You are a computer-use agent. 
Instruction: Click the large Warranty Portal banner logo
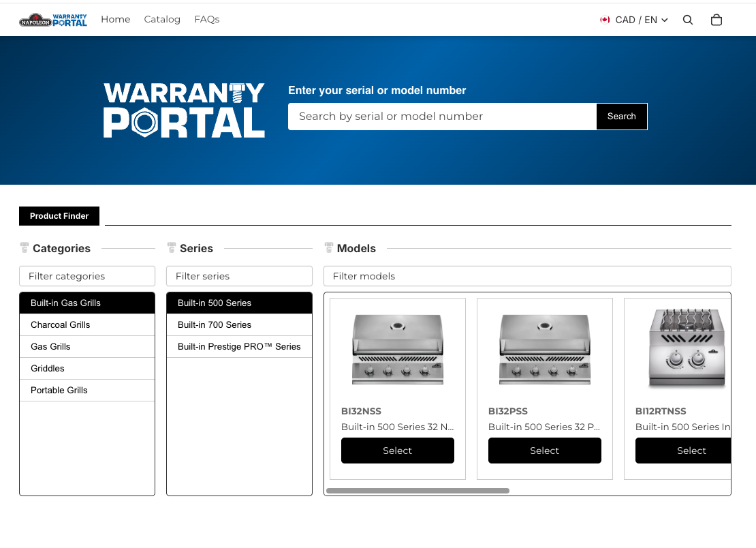[x=184, y=110]
